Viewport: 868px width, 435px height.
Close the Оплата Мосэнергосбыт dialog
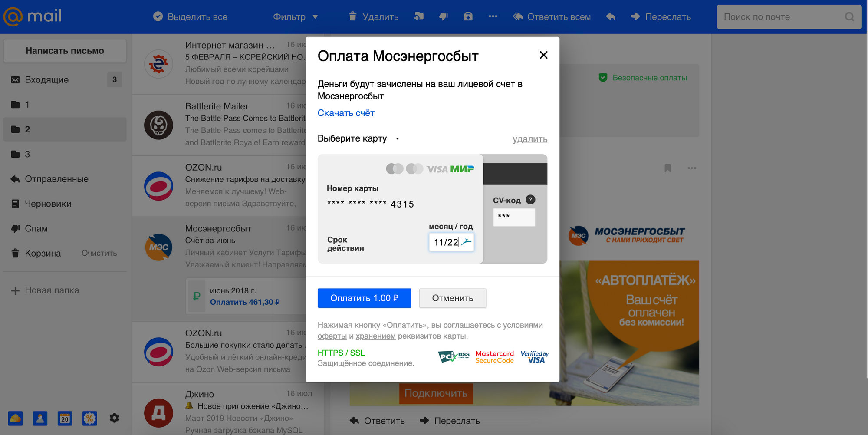pos(543,55)
